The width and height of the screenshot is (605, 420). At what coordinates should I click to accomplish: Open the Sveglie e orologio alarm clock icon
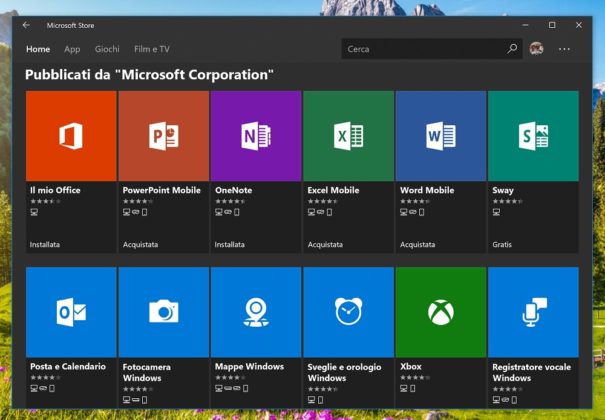348,312
